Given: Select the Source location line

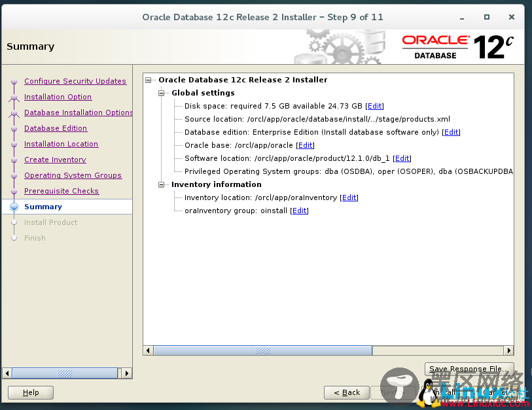Looking at the screenshot, I should 317,120.
